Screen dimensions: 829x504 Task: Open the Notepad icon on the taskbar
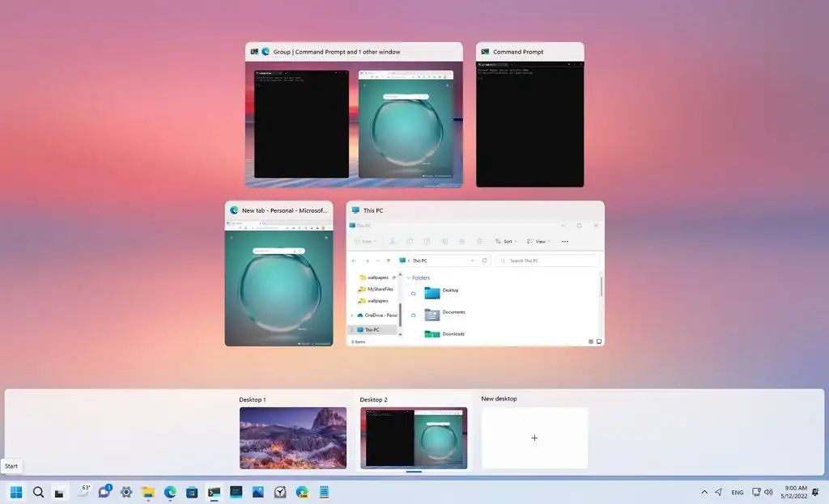324,493
